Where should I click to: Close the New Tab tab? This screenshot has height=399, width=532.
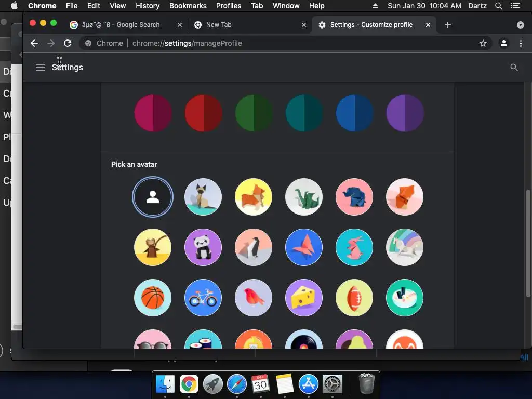point(304,25)
